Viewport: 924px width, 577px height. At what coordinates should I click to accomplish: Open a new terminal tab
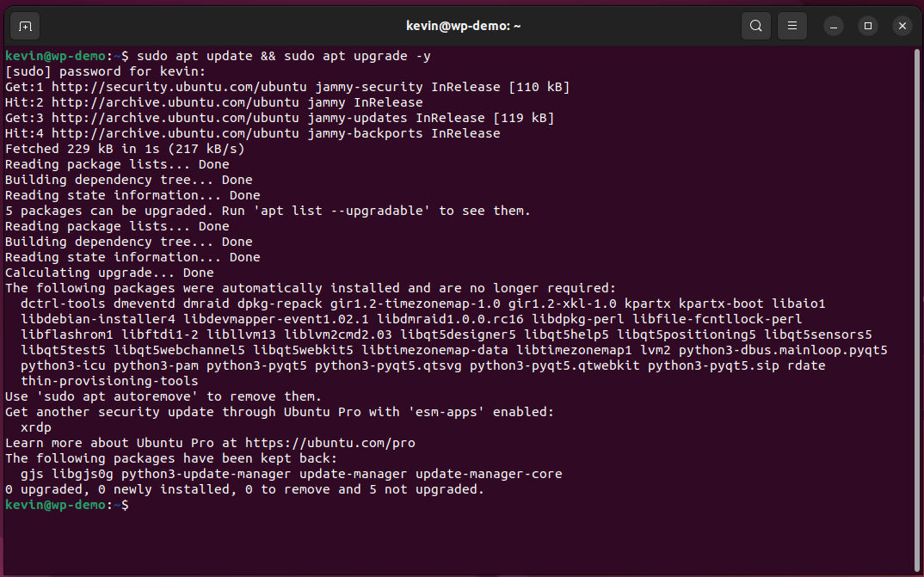point(25,27)
